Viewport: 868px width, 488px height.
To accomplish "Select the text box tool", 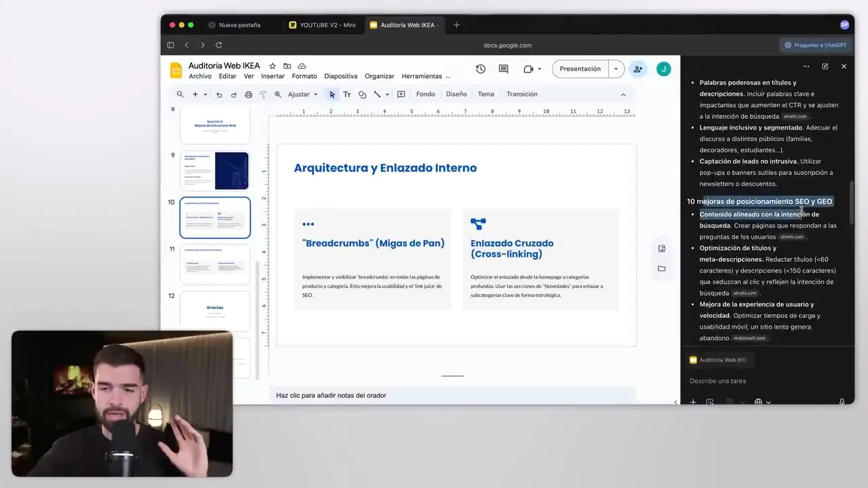I will [x=347, y=95].
